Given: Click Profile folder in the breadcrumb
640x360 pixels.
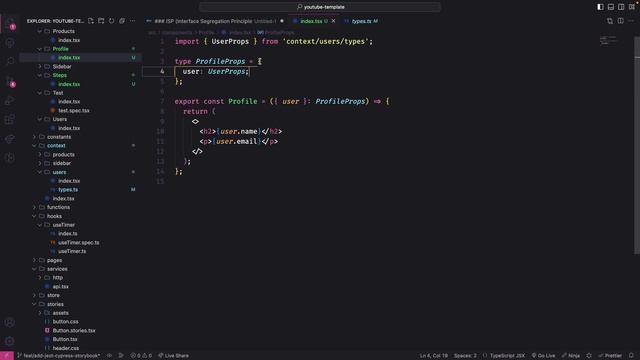Looking at the screenshot, I should coord(206,32).
